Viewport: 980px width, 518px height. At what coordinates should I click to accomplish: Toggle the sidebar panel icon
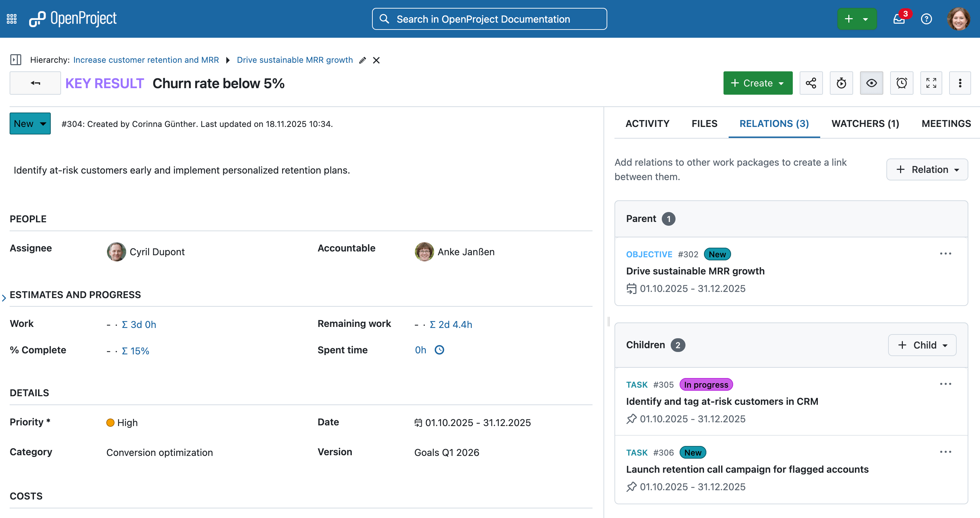[x=15, y=60]
